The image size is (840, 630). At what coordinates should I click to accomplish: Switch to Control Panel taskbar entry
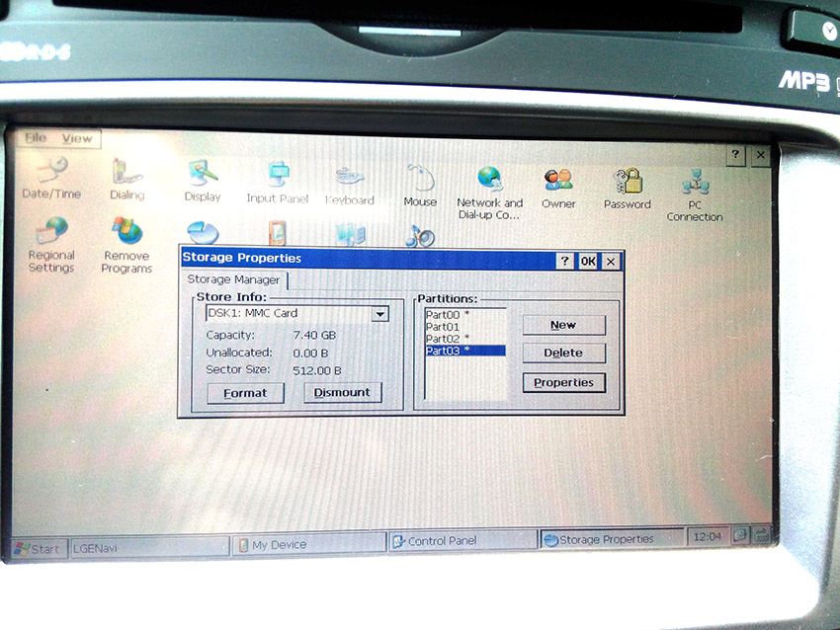[462, 541]
